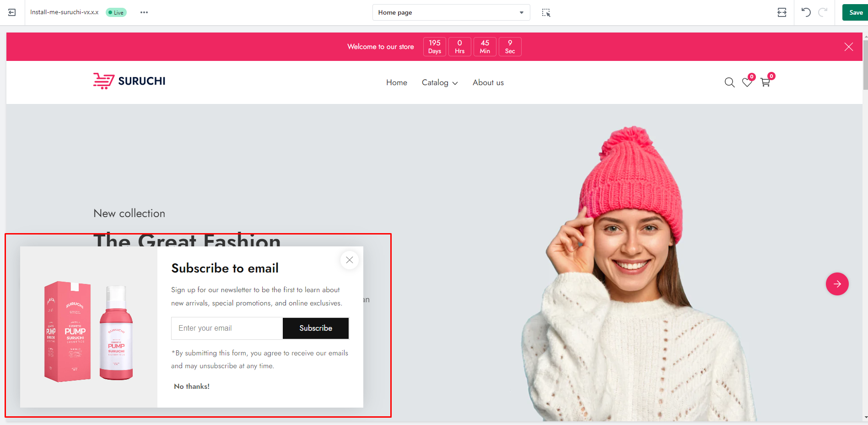Image resolution: width=868 pixels, height=425 pixels.
Task: Click the Live status badge
Action: tap(116, 12)
